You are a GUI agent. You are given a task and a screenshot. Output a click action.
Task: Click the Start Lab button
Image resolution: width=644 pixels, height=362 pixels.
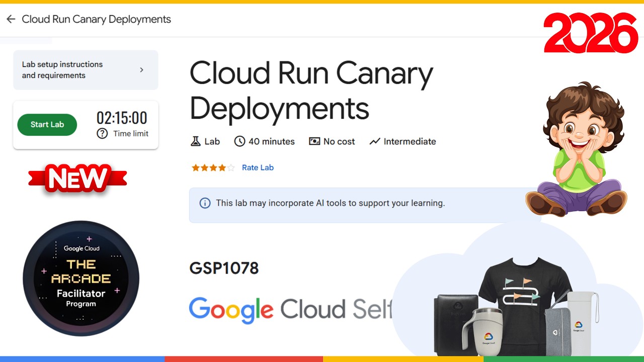[47, 125]
